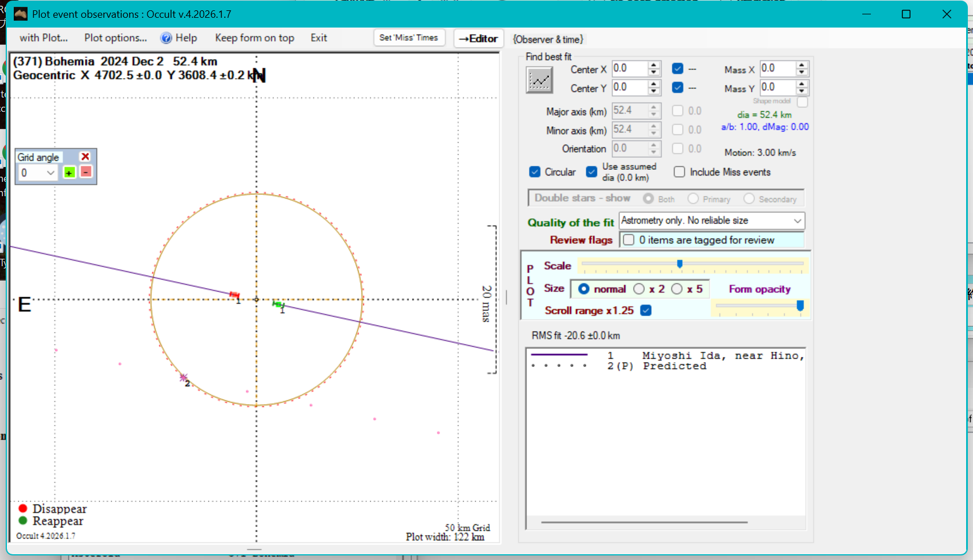The width and height of the screenshot is (973, 560).
Task: Close the Grid angle panel
Action: (x=85, y=157)
